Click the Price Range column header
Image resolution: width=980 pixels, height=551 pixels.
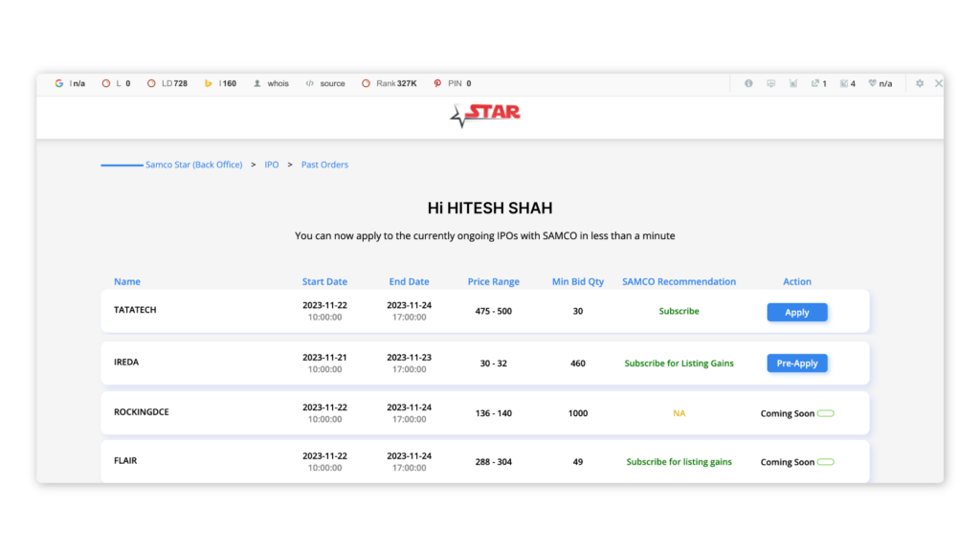493,281
